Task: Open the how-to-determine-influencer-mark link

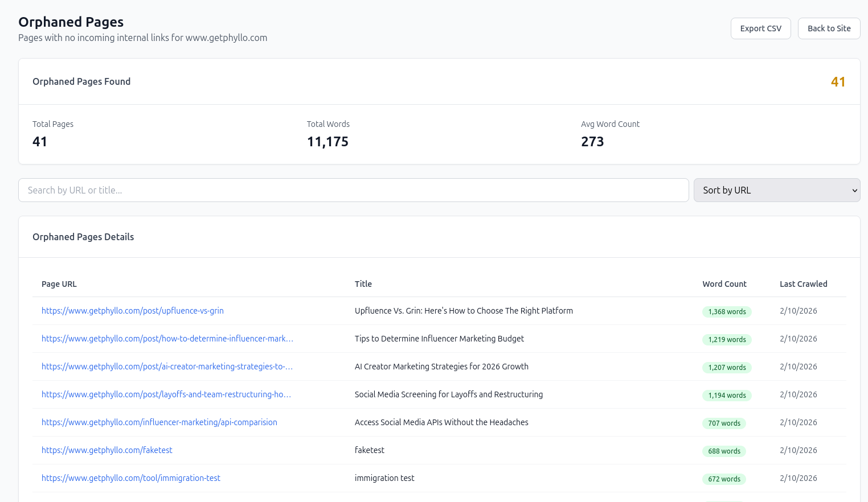Action: (167, 339)
